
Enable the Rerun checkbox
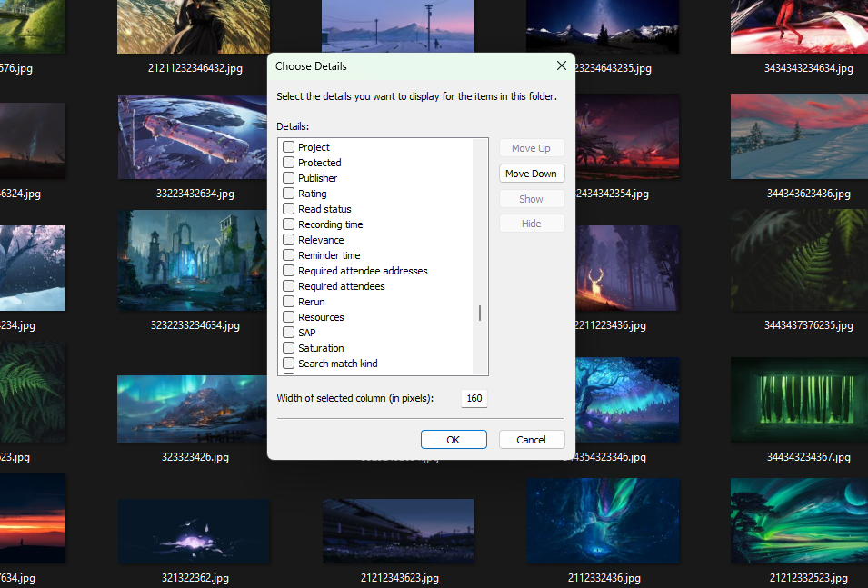288,302
